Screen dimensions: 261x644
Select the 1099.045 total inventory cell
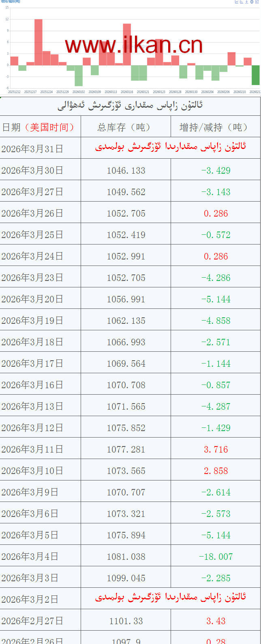coord(126,578)
